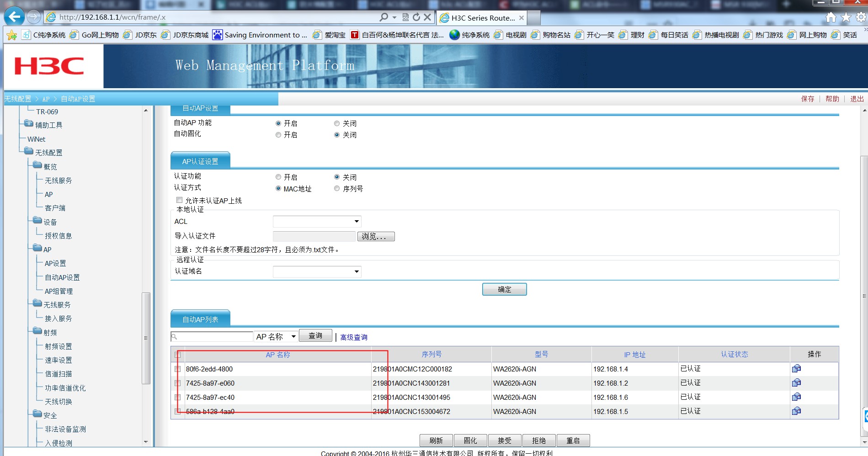The height and width of the screenshot is (456, 868).
Task: Click the H3C logo
Action: tap(49, 66)
